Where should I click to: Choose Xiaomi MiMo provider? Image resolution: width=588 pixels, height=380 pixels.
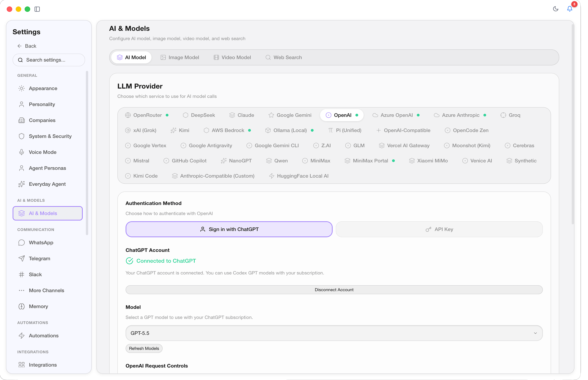coord(428,161)
